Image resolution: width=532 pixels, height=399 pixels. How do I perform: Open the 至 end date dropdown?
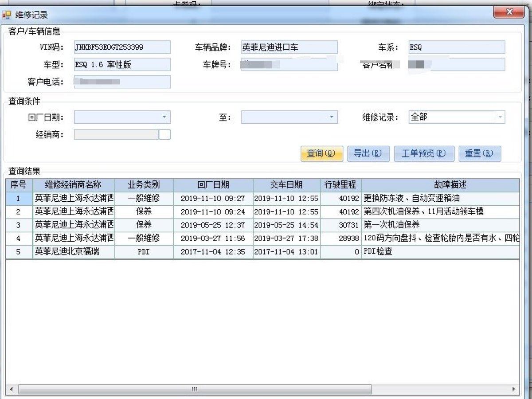(332, 117)
